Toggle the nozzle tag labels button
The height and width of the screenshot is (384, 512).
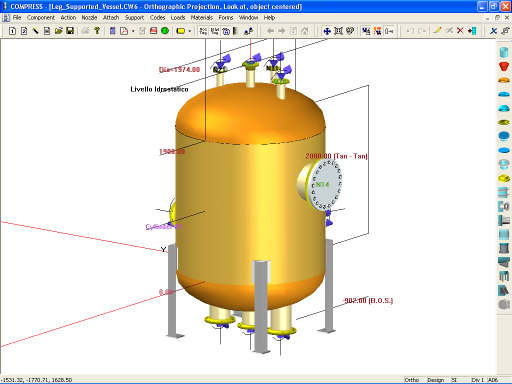(203, 31)
